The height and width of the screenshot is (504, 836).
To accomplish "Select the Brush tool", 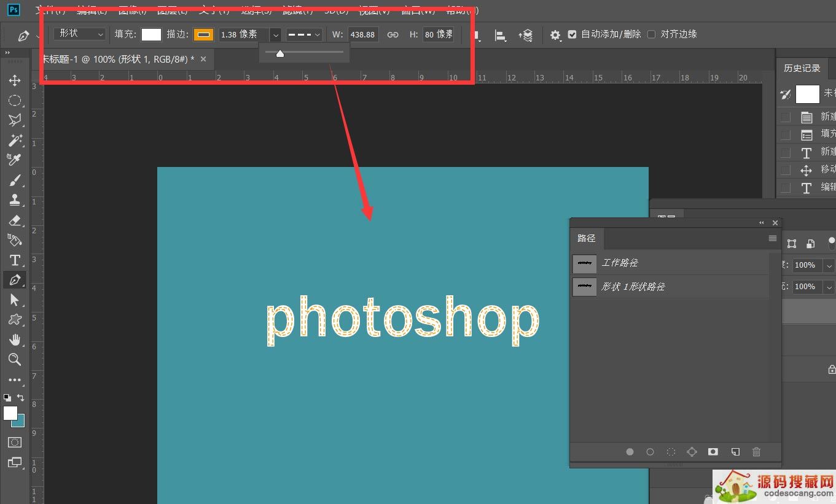I will pos(15,180).
